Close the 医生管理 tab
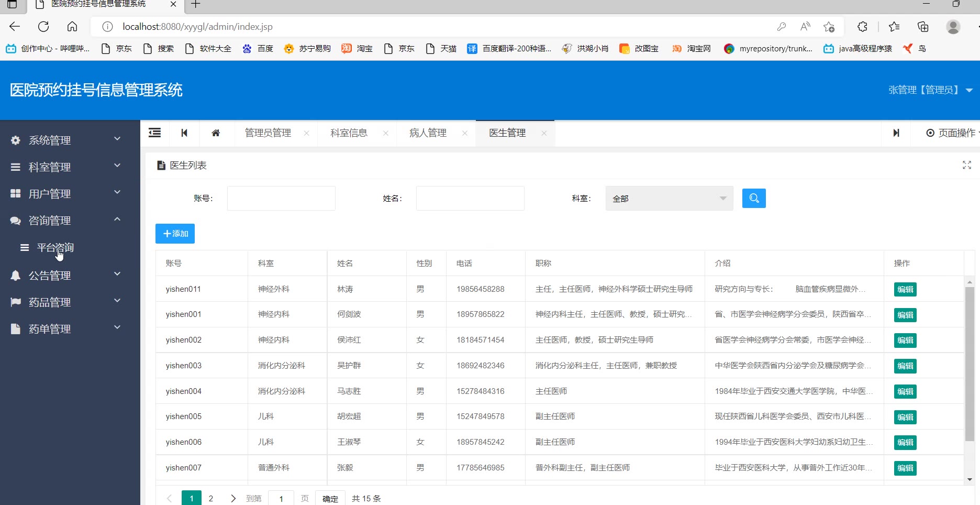The image size is (980, 505). click(544, 133)
